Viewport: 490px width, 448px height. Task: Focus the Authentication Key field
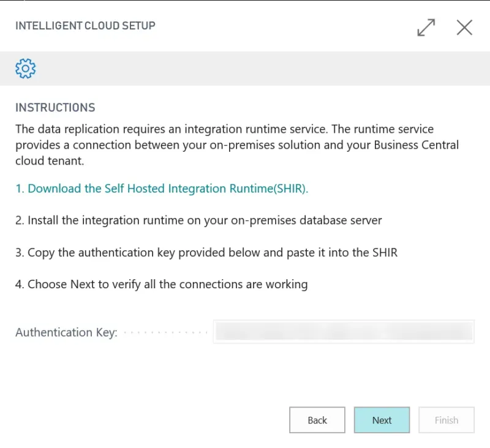343,332
